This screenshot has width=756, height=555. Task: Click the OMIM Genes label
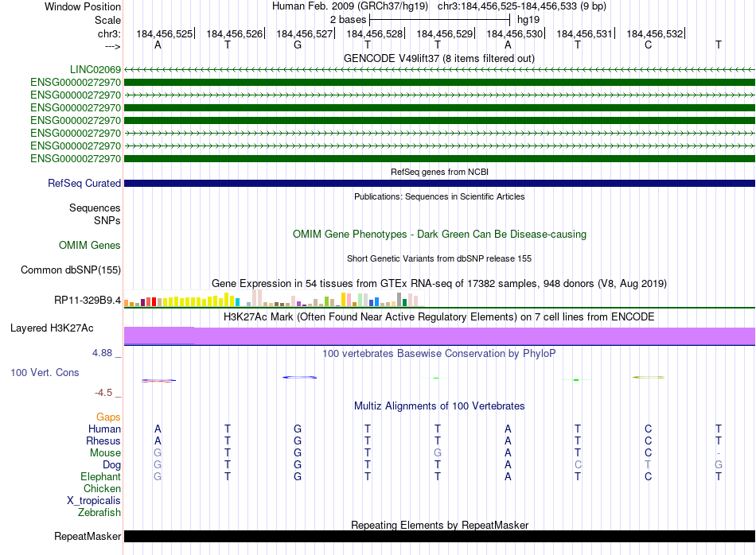(90, 245)
